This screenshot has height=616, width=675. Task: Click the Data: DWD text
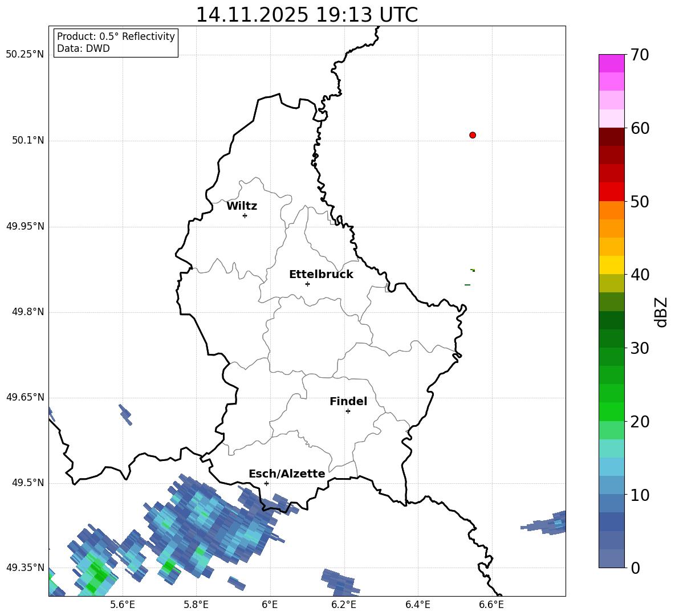pyautogui.click(x=83, y=48)
